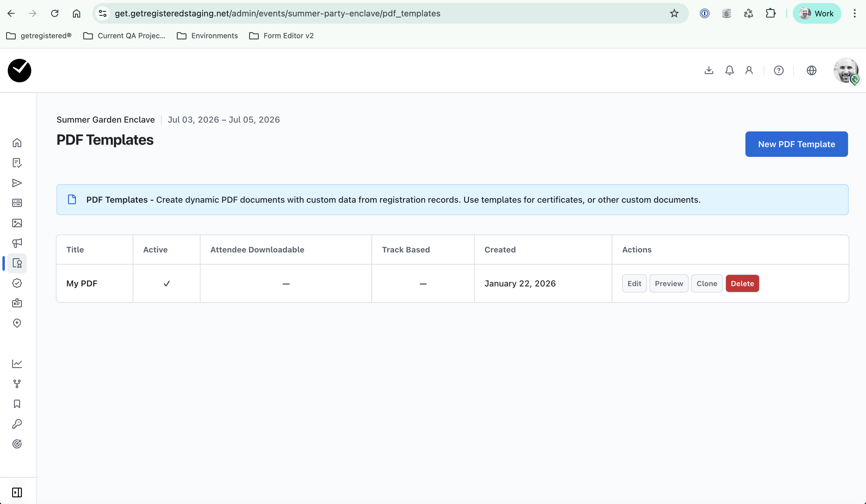Click the map pin location sidebar icon
866x504 pixels.
pyautogui.click(x=17, y=323)
